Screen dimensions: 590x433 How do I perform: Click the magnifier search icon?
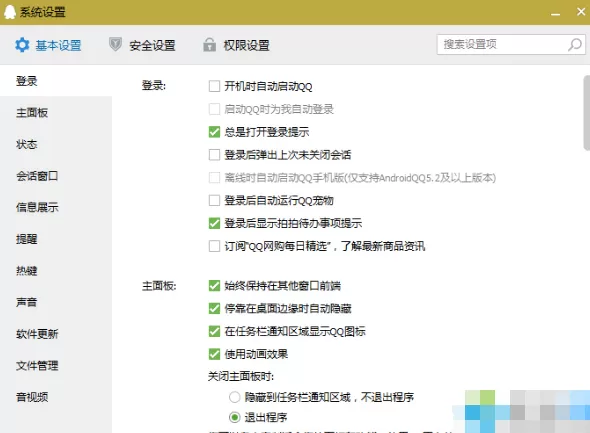(575, 44)
